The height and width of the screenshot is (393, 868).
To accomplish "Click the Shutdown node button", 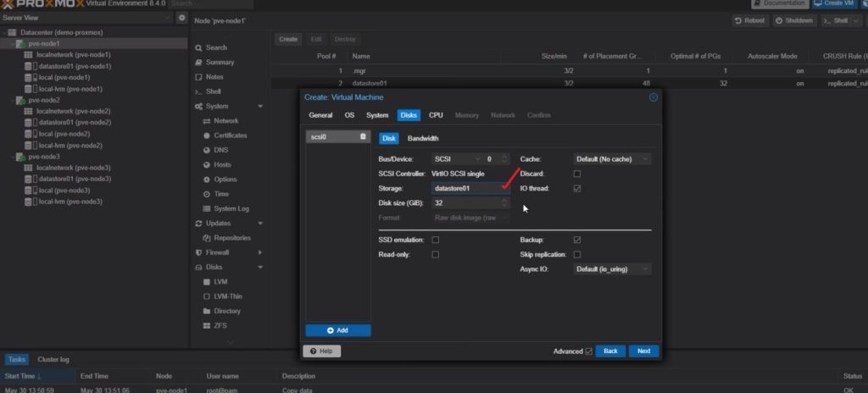I will point(793,20).
